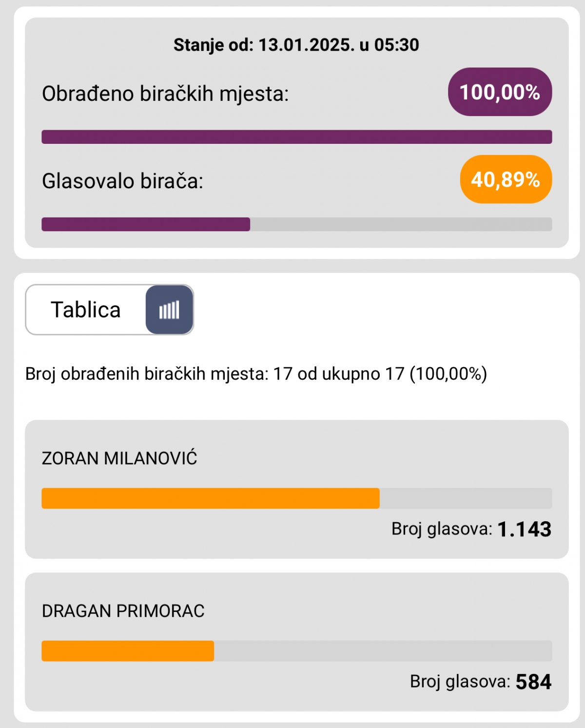Click the unfilled gray part of turnout bar

click(x=401, y=224)
